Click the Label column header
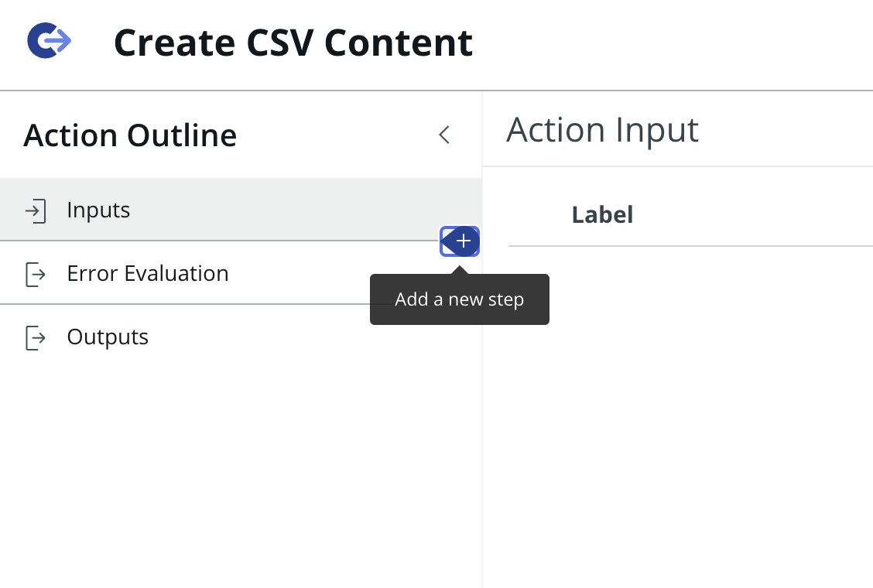The height and width of the screenshot is (588, 873). (602, 214)
